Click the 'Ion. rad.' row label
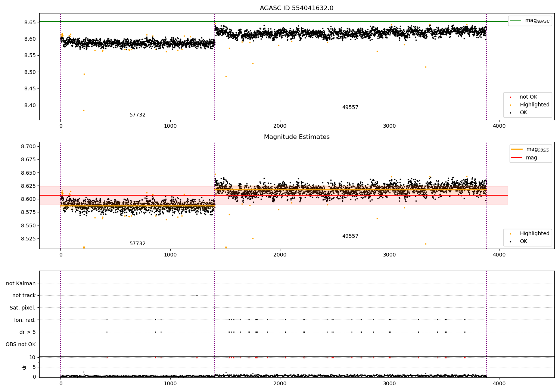Screen dimensions: 560x392 tap(25, 320)
